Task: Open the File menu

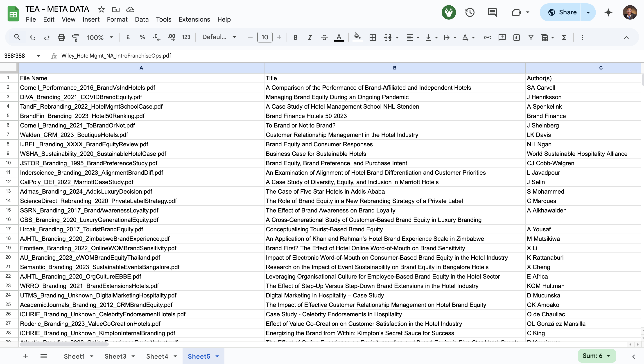Action: 31,19
